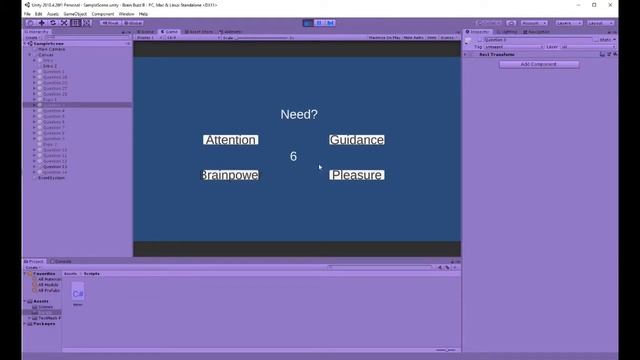The width and height of the screenshot is (640, 360).
Task: Click the GameObject icon picker in Inspector
Action: coord(469,41)
